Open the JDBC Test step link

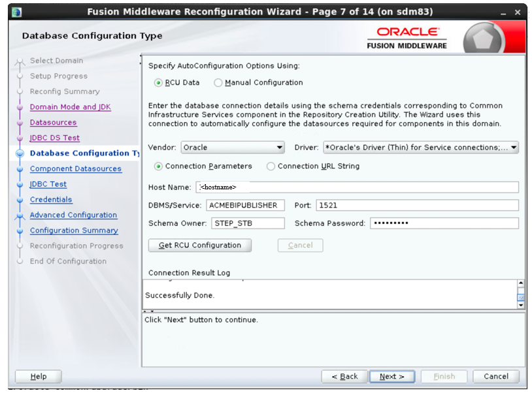coord(48,184)
